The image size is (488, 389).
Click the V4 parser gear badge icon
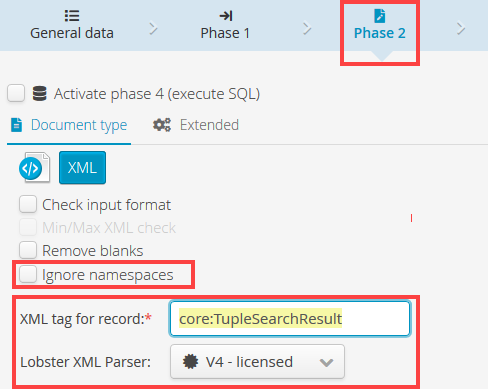pos(190,362)
